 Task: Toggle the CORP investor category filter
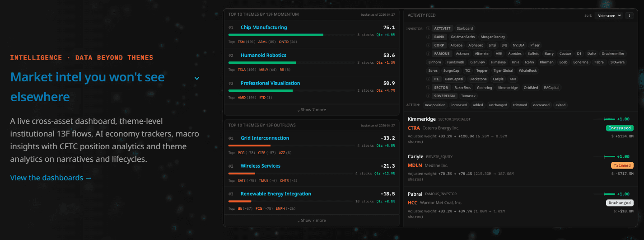439,45
